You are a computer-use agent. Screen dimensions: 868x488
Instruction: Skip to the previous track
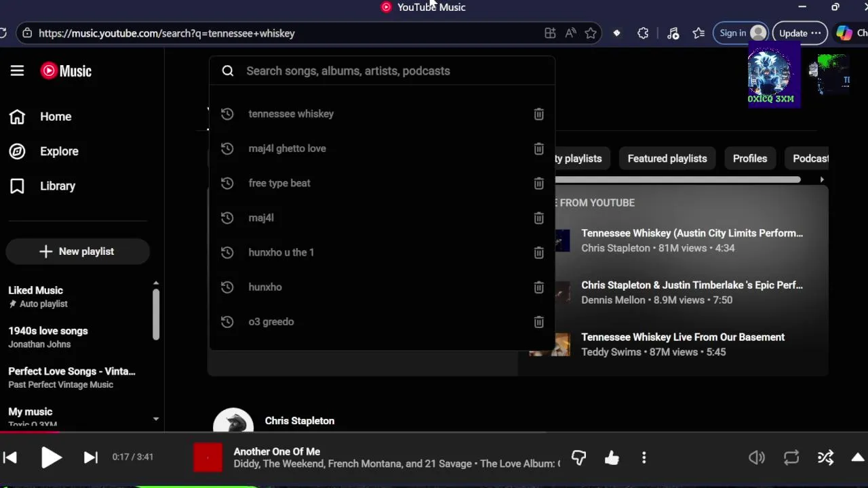click(10, 457)
